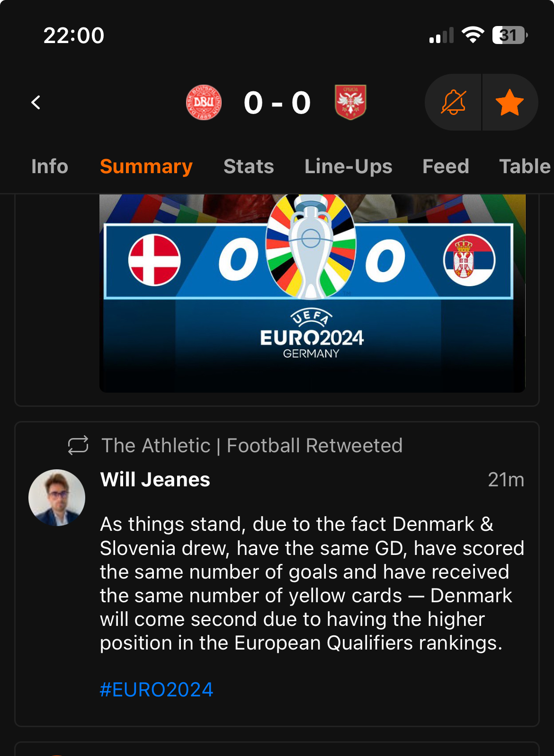Open the tweet text about Denmark & Slovenia

tap(312, 583)
